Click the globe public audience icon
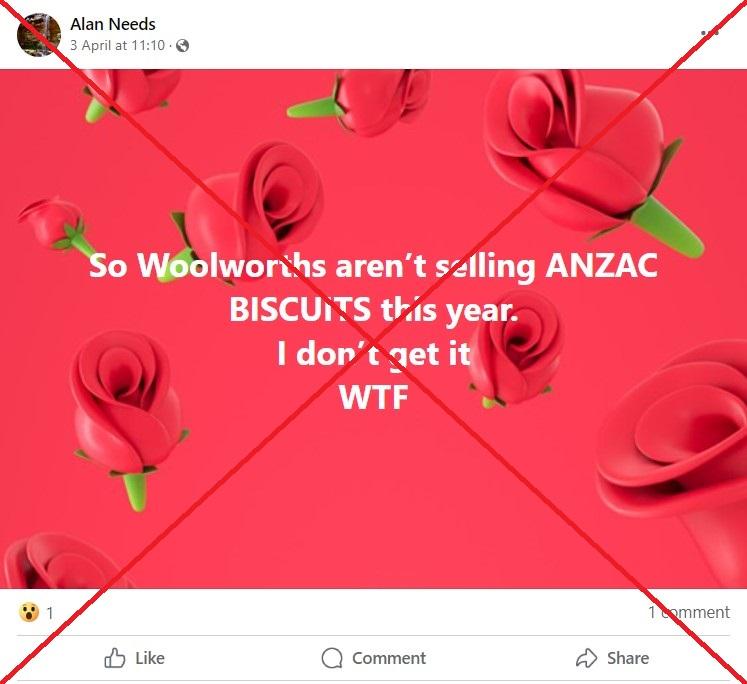The image size is (747, 684). coord(182,46)
